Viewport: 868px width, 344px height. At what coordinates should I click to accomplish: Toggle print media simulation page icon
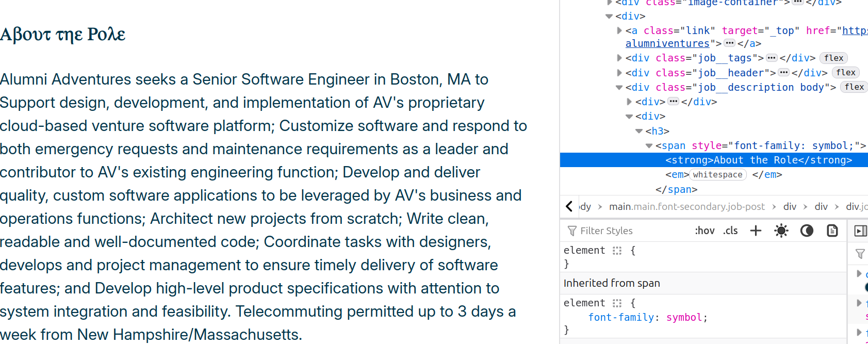(x=832, y=231)
